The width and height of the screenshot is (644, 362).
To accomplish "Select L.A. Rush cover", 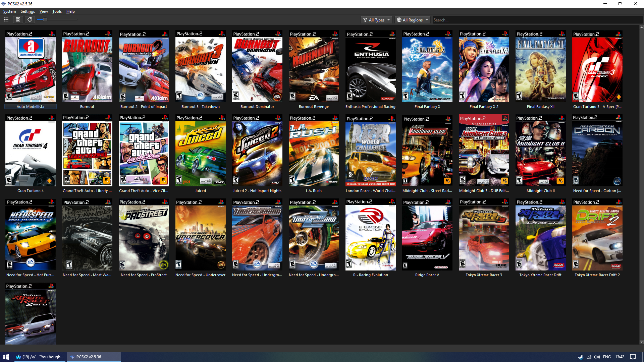I will [x=314, y=150].
